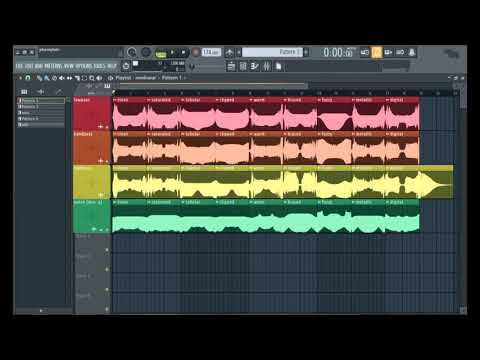Click the rightmost icon in top toolbar group
Image resolution: width=480 pixels, height=360 pixels.
click(412, 52)
